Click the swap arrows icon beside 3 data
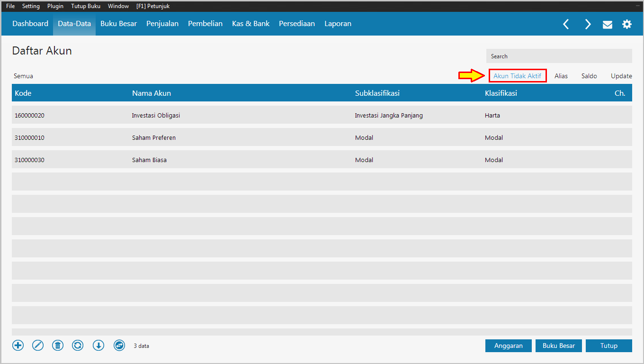The width and height of the screenshot is (644, 364). [119, 346]
